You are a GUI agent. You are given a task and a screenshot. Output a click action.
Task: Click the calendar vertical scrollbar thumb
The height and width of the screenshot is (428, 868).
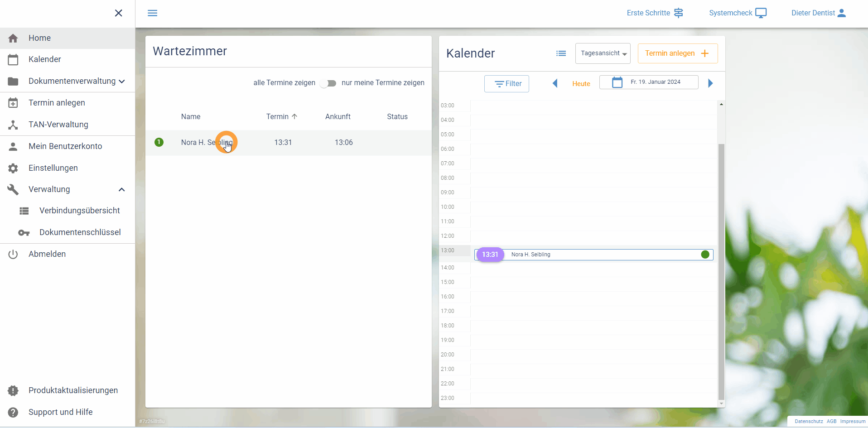coord(721,272)
